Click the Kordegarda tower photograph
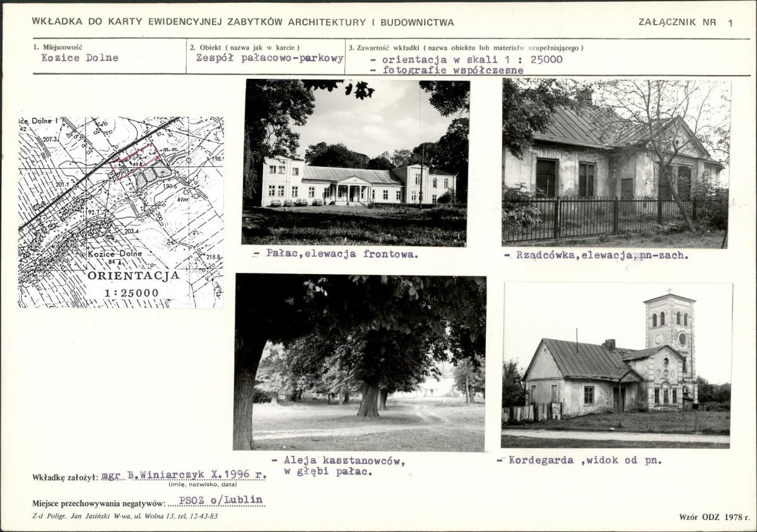This screenshot has height=532, width=757. pos(617,365)
